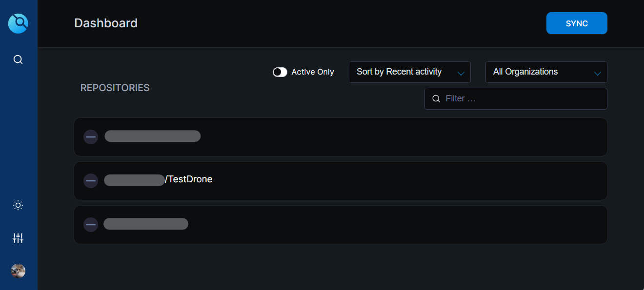This screenshot has height=290, width=644.
Task: Expand the All Organizations dropdown
Action: [546, 72]
